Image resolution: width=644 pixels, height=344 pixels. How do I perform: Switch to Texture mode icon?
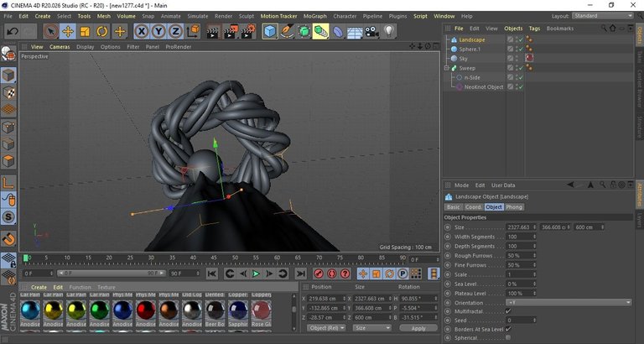(8, 93)
